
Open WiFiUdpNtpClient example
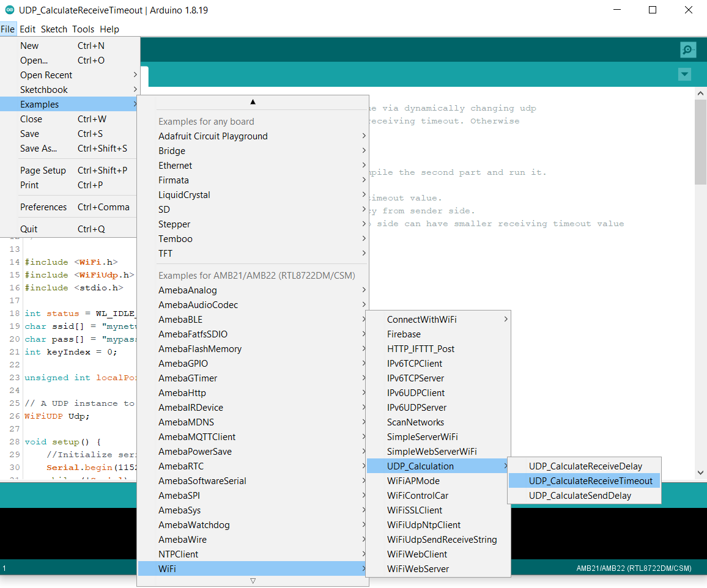[x=439, y=525]
